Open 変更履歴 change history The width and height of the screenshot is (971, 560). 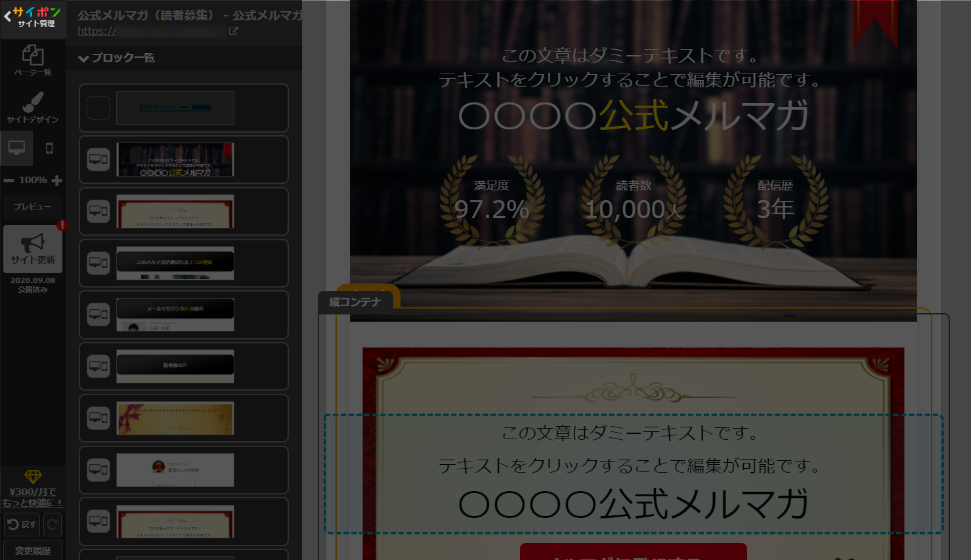pos(33,551)
